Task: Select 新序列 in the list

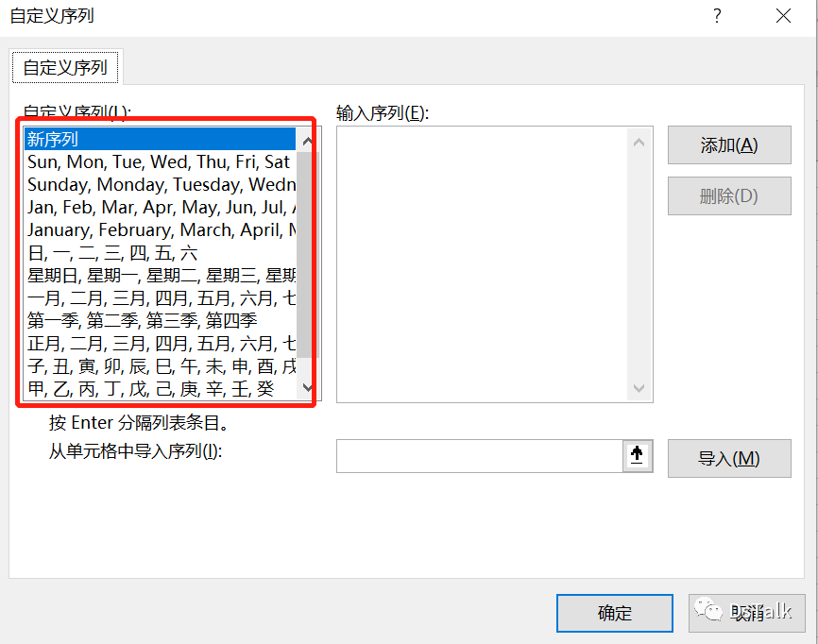Action: (x=161, y=140)
